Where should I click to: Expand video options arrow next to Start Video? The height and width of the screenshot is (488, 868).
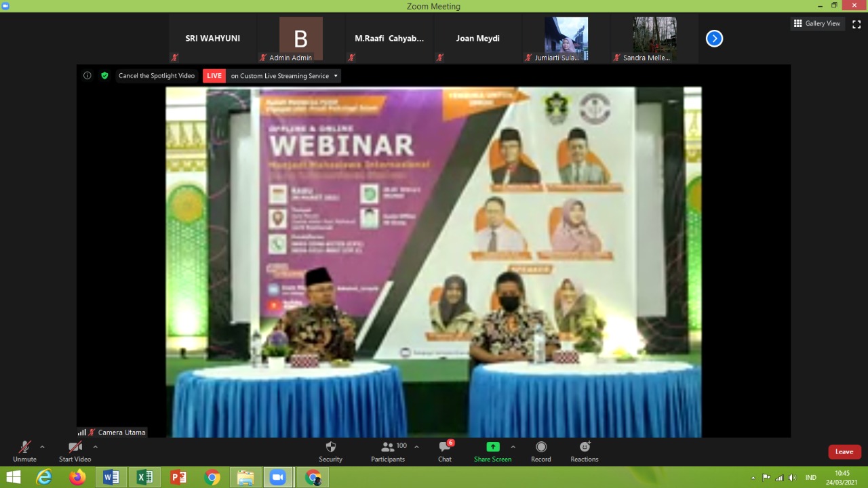pyautogui.click(x=95, y=447)
